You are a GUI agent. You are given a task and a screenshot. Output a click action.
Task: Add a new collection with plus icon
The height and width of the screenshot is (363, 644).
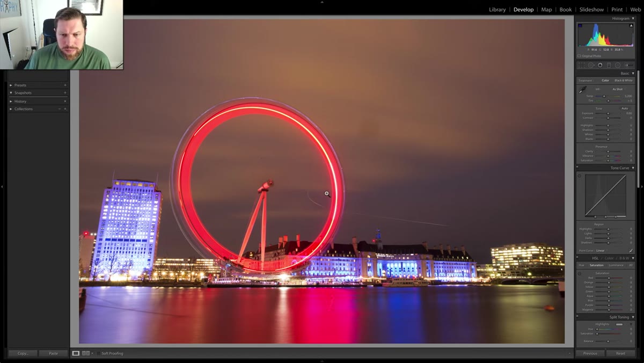click(x=65, y=109)
